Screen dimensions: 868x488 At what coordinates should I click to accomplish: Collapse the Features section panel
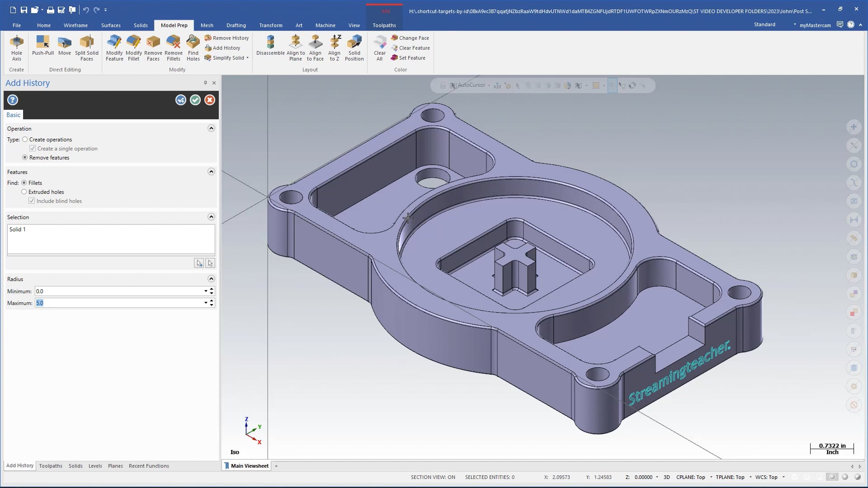(212, 172)
